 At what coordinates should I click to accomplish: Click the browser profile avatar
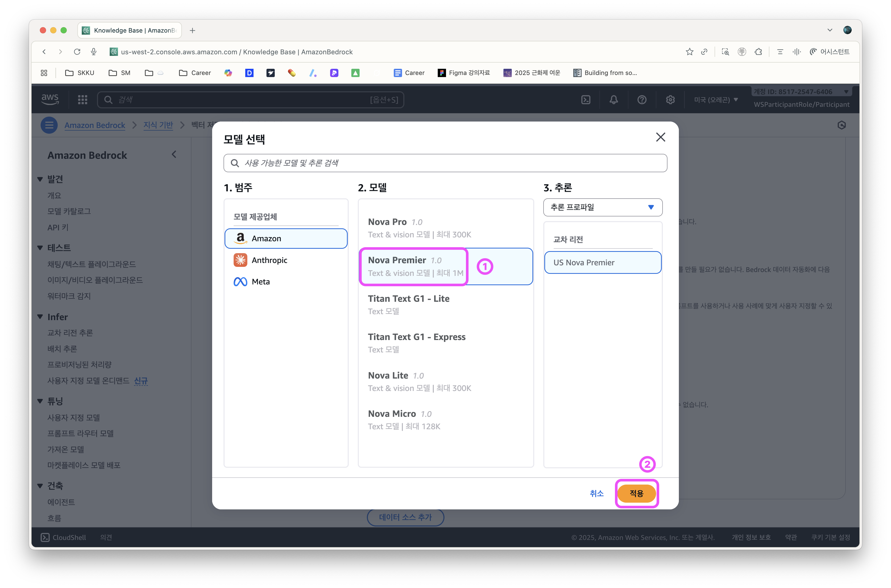[848, 30]
